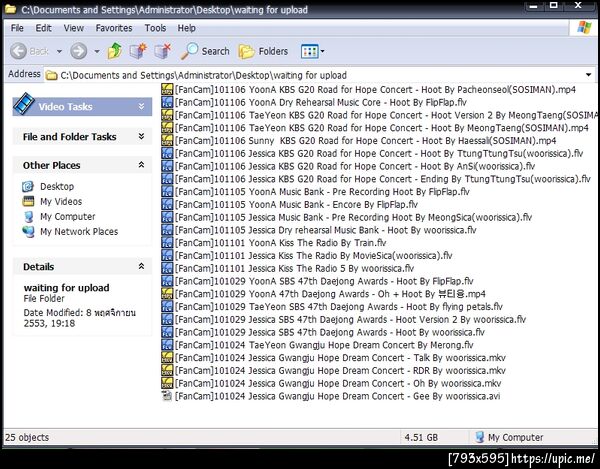Select Jessica Daejong Awards Hoot Version 2 file

point(351,319)
